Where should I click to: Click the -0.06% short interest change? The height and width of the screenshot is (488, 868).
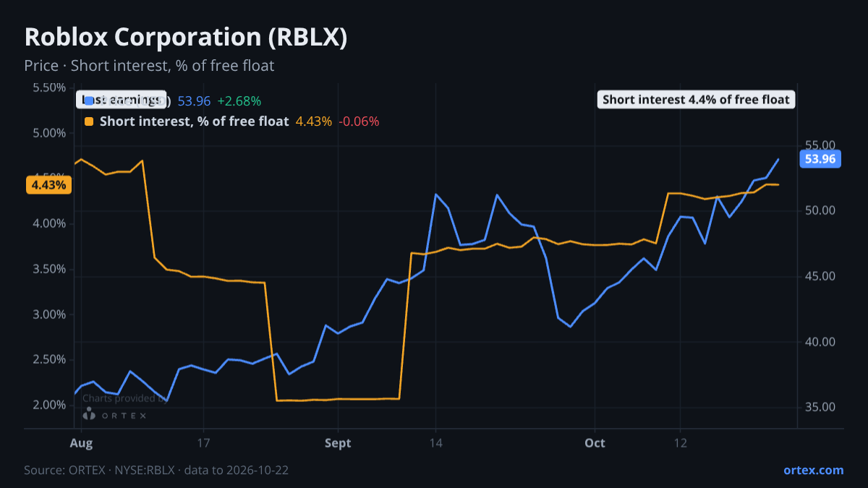tap(359, 121)
